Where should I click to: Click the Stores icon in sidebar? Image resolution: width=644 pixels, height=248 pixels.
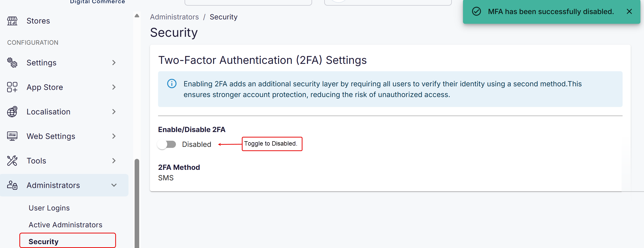coord(12,21)
